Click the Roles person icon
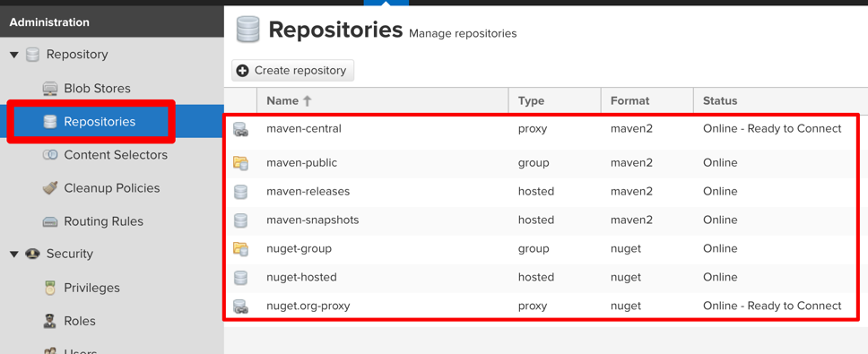Image resolution: width=868 pixels, height=354 pixels. (50, 321)
